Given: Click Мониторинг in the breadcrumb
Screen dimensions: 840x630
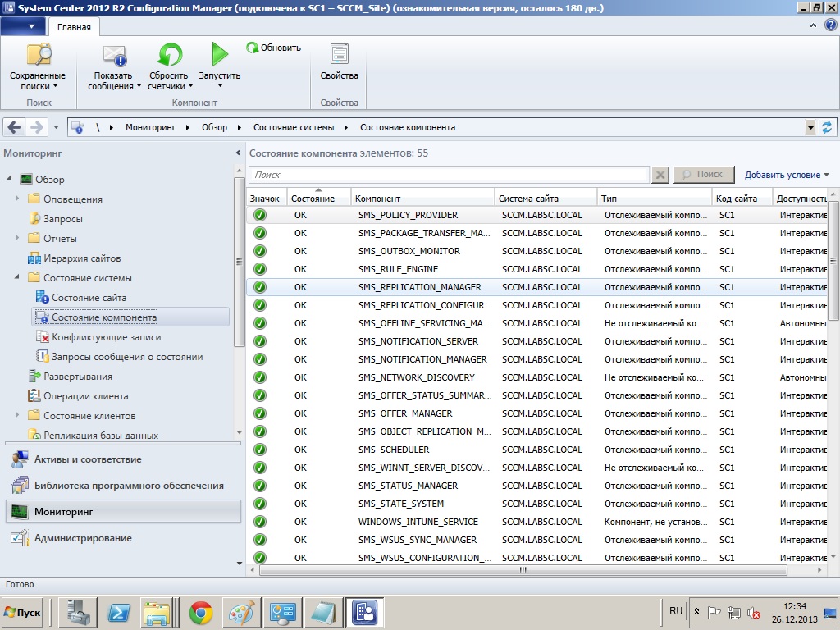Looking at the screenshot, I should click(x=151, y=127).
